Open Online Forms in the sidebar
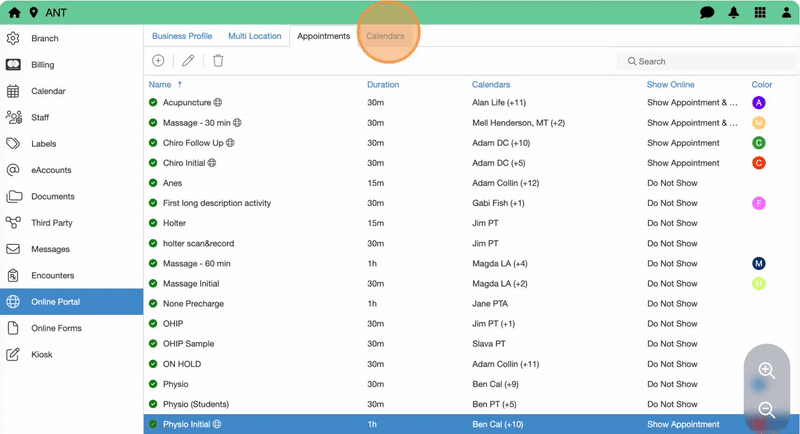The width and height of the screenshot is (800, 434). click(x=56, y=328)
